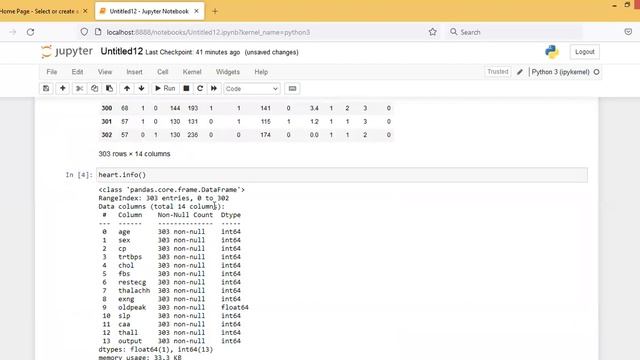Click the Python 3 (ipykernel) label
The height and width of the screenshot is (360, 640).
coord(560,72)
